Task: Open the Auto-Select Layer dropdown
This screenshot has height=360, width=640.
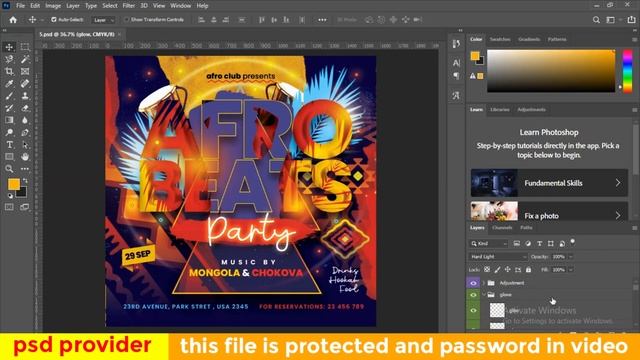Action: (x=104, y=20)
